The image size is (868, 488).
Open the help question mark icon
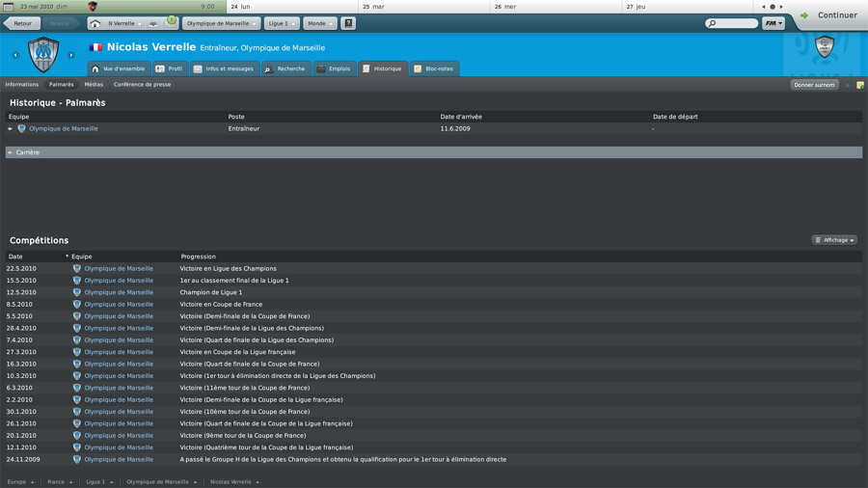348,23
